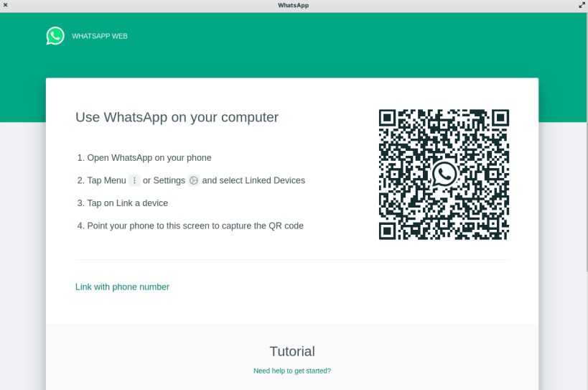Click the Settings icon in step 2
This screenshot has height=390, width=588.
pyautogui.click(x=194, y=180)
